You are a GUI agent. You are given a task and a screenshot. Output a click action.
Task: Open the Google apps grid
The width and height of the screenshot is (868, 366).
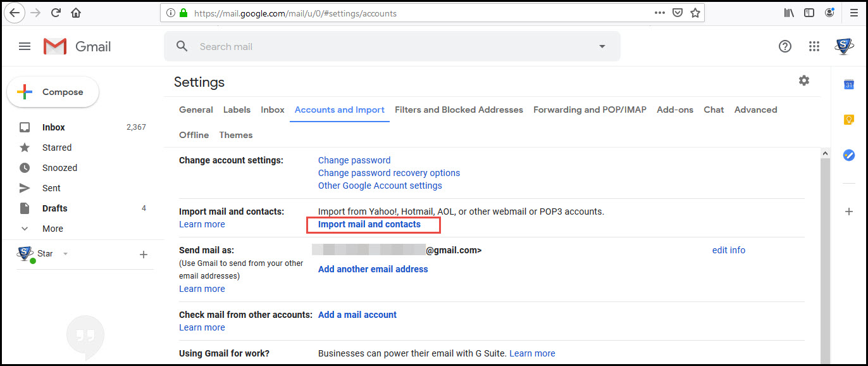click(815, 46)
